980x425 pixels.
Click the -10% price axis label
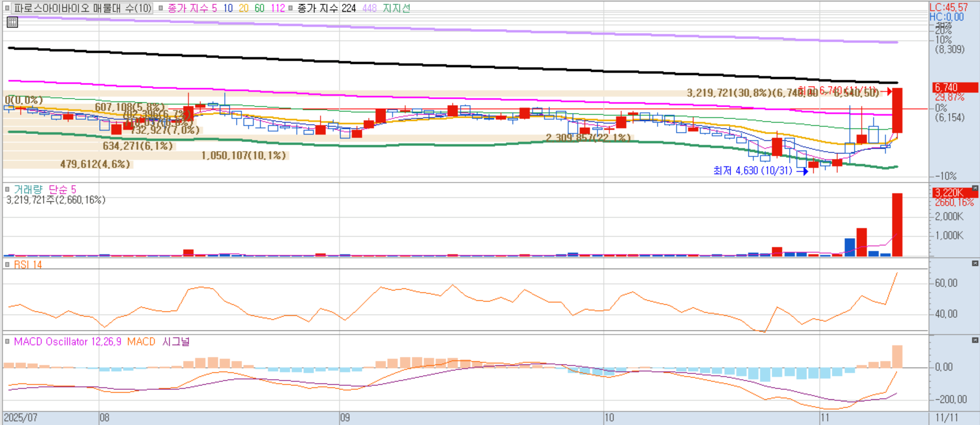click(x=946, y=176)
